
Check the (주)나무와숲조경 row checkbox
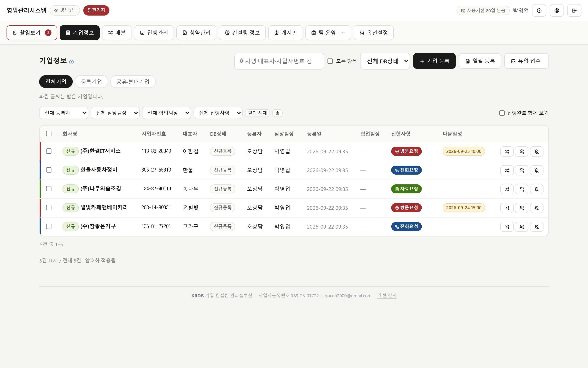pos(49,189)
